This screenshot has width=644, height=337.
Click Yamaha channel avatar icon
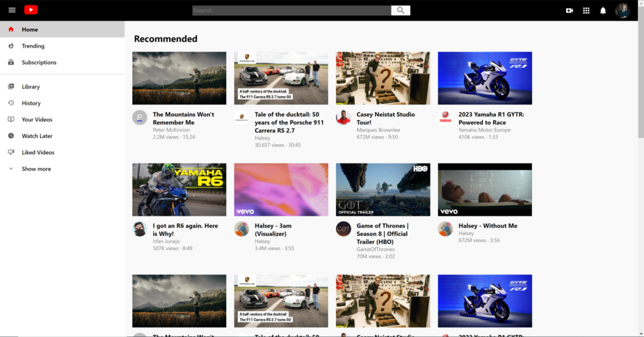click(x=445, y=117)
